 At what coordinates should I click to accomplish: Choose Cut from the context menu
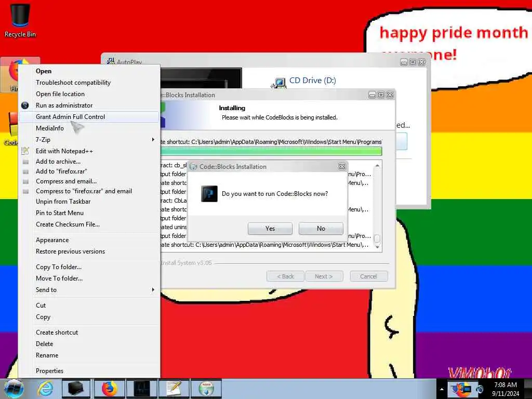pyautogui.click(x=89, y=305)
